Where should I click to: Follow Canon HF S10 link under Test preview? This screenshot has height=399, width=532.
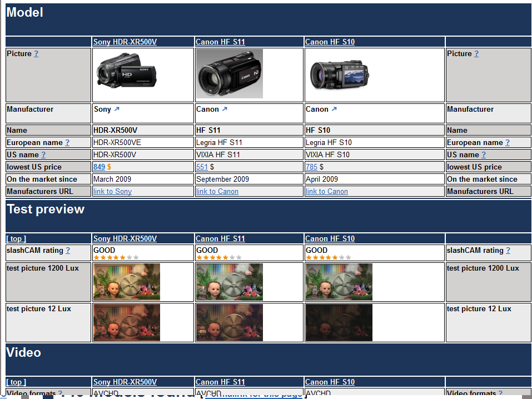coord(330,238)
